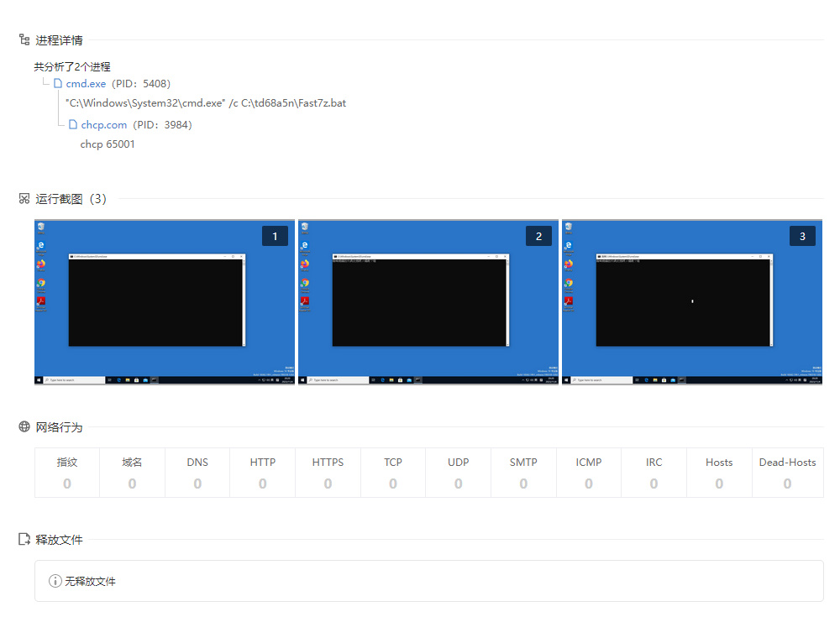Select the 指纹 network statistic
The image size is (840, 638).
tap(67, 473)
